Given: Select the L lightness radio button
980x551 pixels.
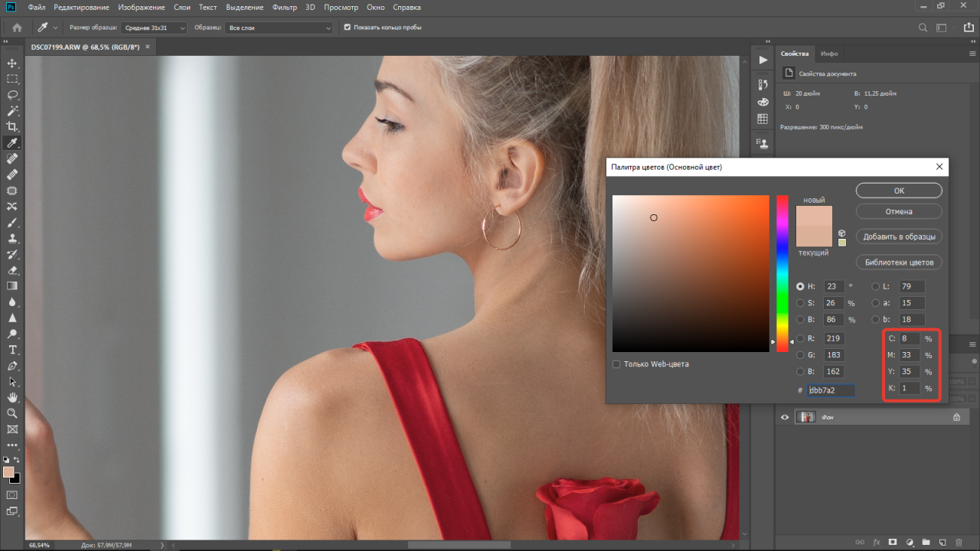Looking at the screenshot, I should [x=876, y=286].
